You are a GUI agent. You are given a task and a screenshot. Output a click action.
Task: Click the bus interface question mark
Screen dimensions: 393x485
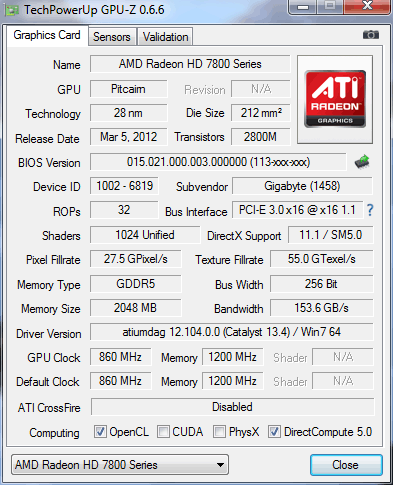coord(370,210)
